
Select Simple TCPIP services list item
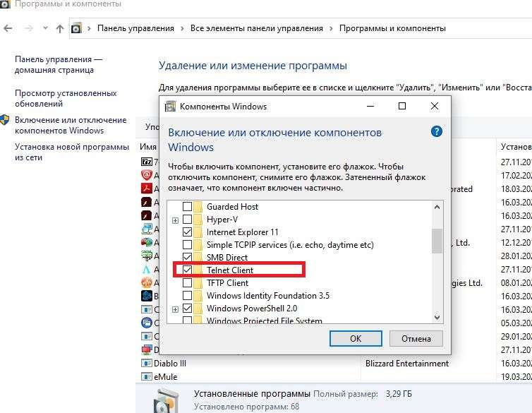point(290,245)
